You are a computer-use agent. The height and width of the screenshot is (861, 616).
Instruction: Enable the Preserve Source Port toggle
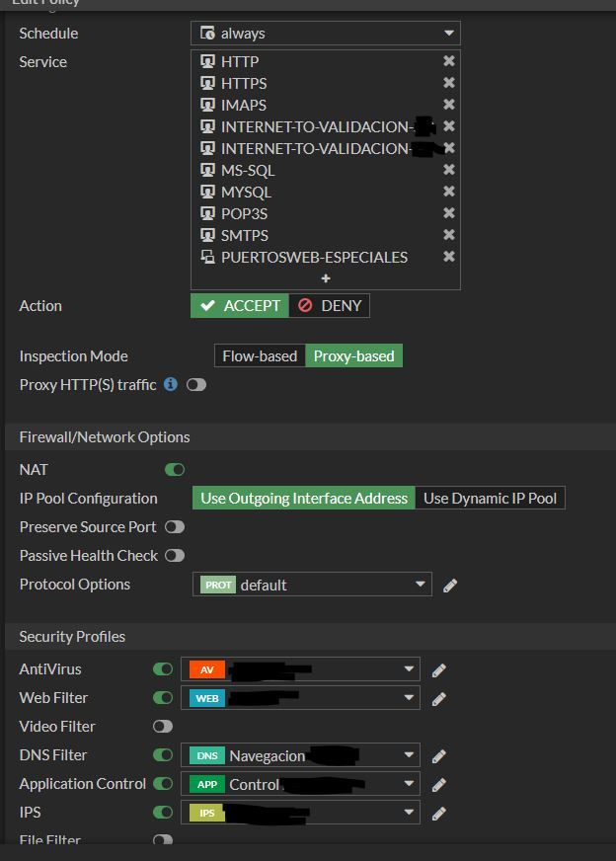pyautogui.click(x=175, y=527)
